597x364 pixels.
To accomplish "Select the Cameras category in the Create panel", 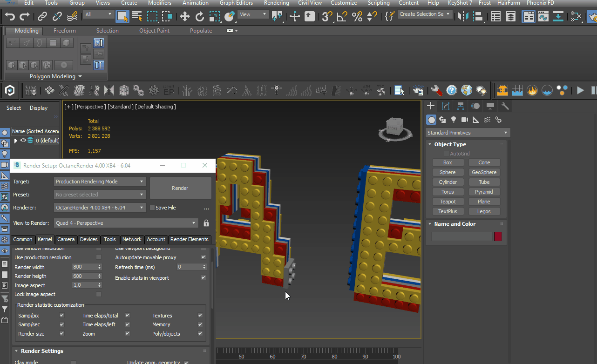I will (x=465, y=120).
